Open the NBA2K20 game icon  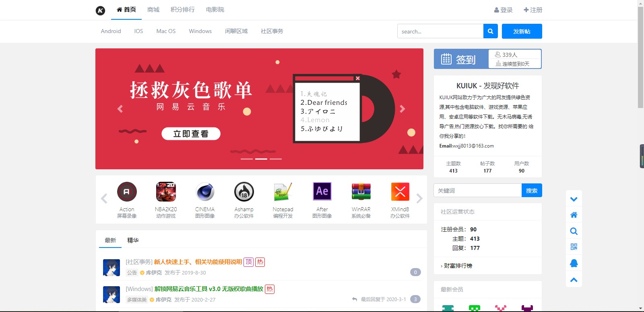click(x=166, y=191)
